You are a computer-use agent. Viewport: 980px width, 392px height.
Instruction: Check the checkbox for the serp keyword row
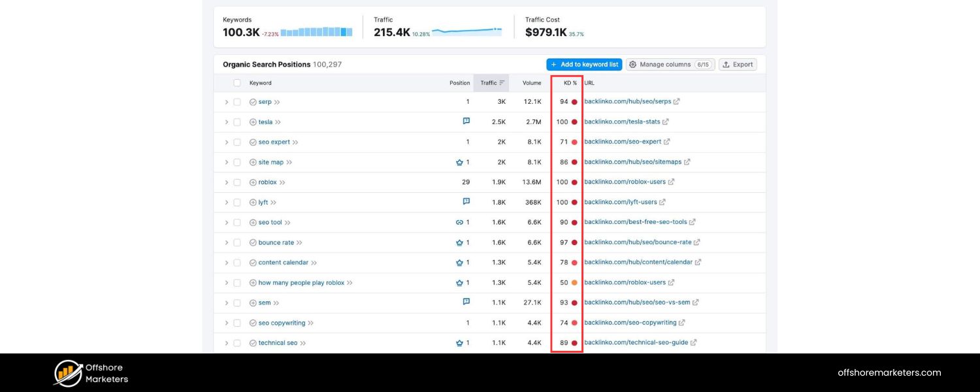click(237, 101)
